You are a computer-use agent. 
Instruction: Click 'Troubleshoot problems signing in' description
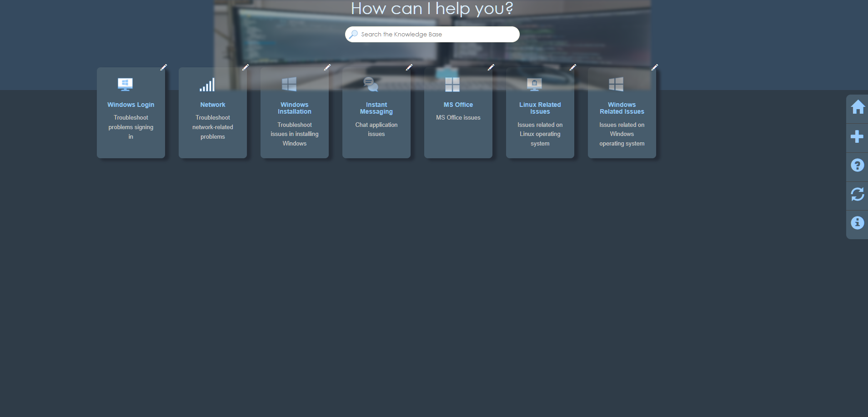pyautogui.click(x=131, y=127)
